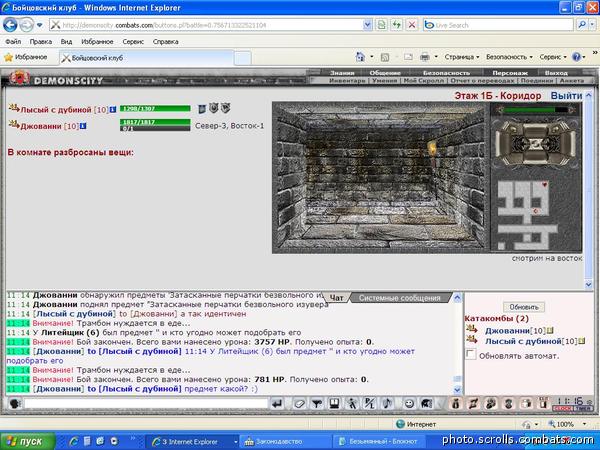Image resolution: width=600 pixels, height=450 pixels.
Task: Click the floppy save-log icon
Action: coord(334,403)
